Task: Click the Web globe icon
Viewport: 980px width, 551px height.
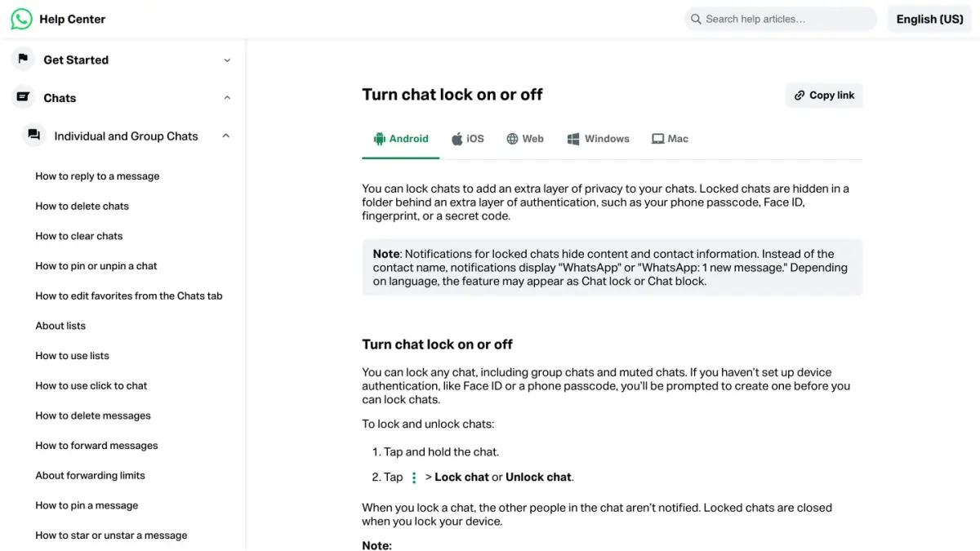Action: point(512,139)
